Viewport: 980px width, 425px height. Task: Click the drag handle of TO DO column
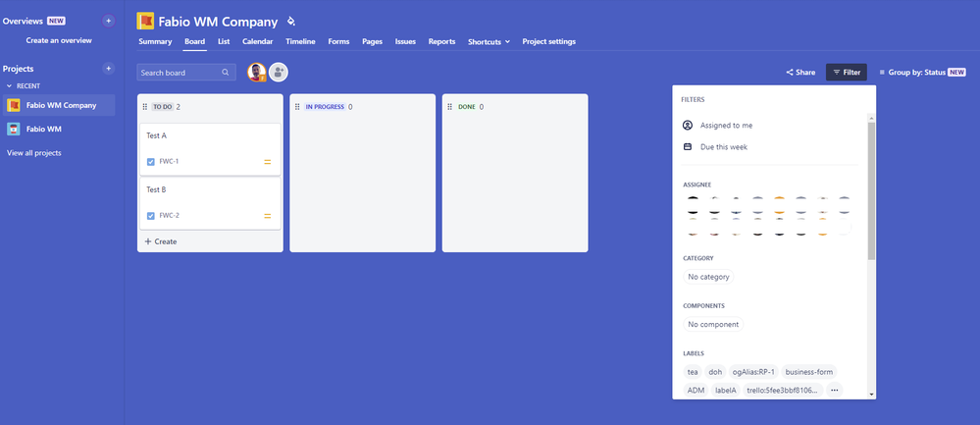pos(145,107)
